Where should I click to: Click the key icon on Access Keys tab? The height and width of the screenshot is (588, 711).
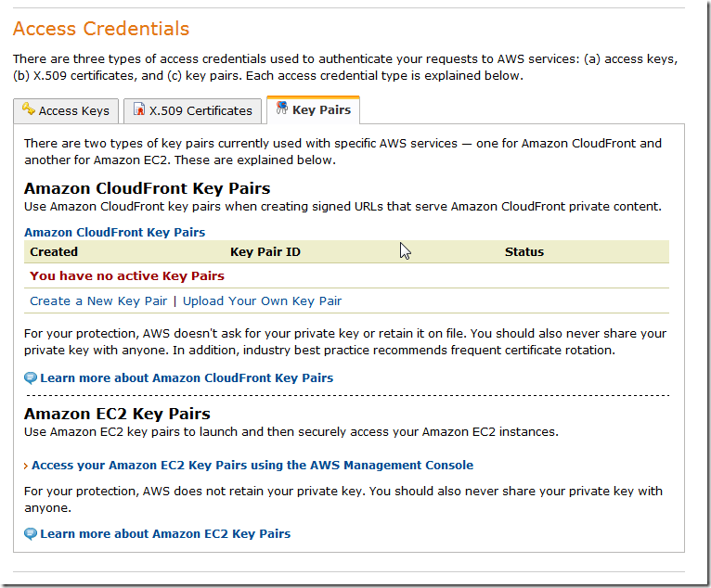[28, 109]
